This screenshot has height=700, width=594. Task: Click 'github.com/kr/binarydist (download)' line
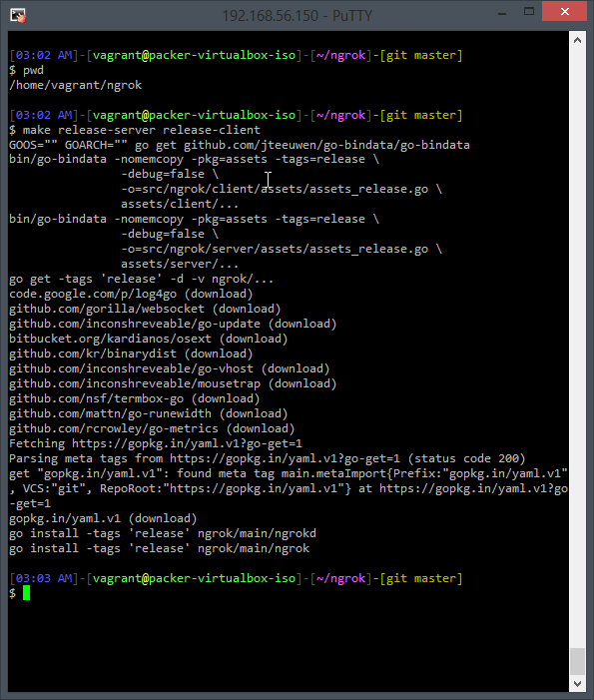(x=131, y=353)
